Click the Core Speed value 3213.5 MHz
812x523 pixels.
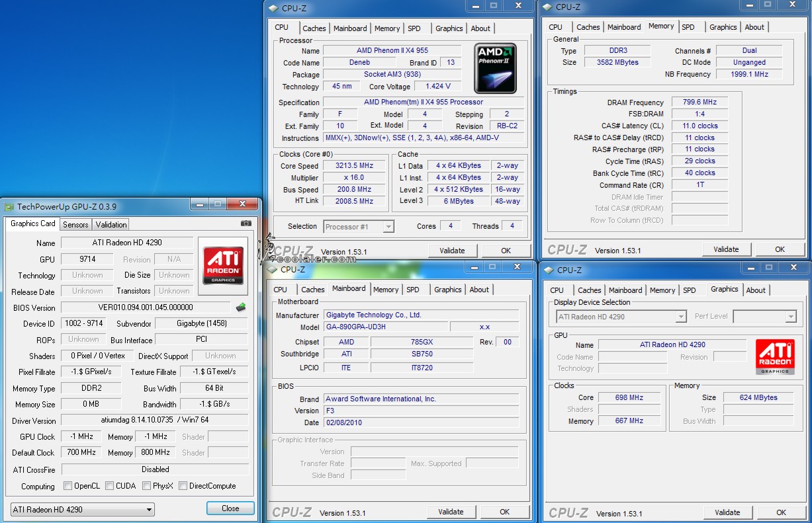pyautogui.click(x=354, y=166)
